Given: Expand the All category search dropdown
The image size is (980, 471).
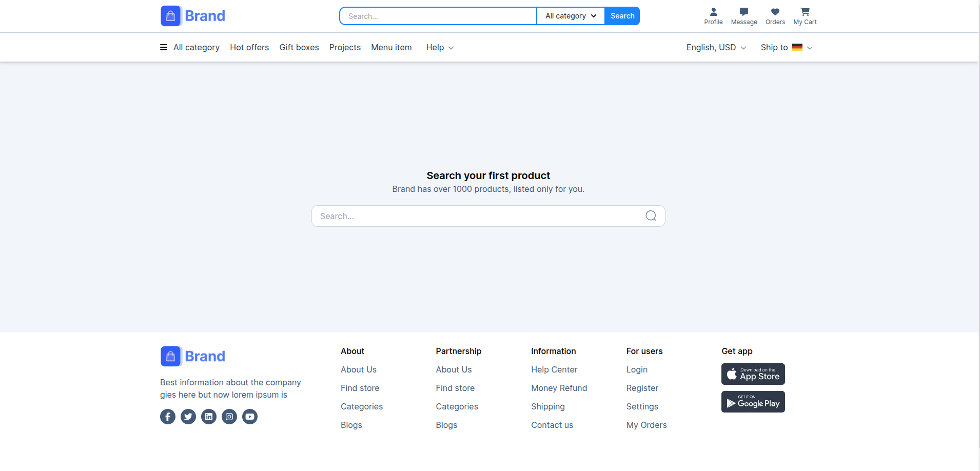Looking at the screenshot, I should click(x=571, y=16).
